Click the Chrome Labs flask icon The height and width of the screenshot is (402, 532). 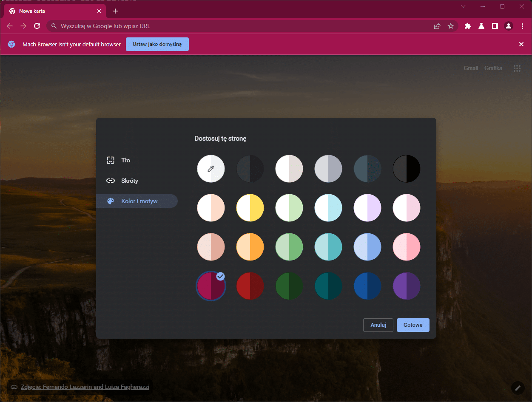[481, 26]
